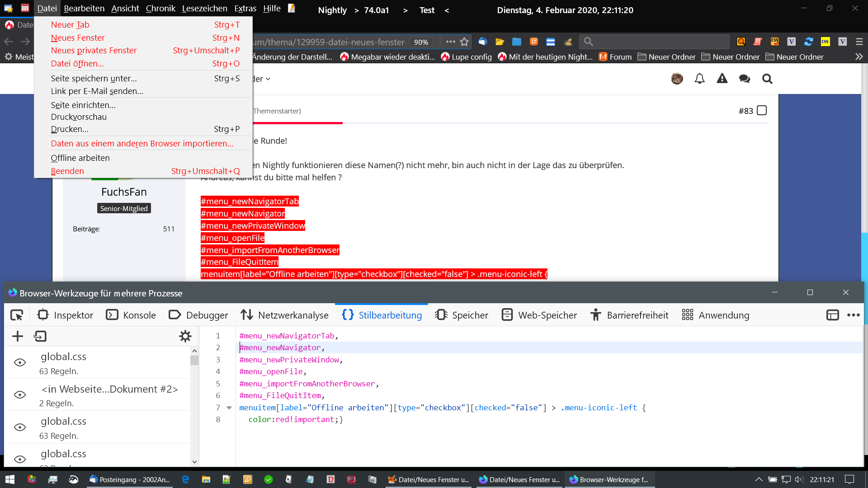
Task: Open the page actions three-dot menu
Action: (x=450, y=42)
